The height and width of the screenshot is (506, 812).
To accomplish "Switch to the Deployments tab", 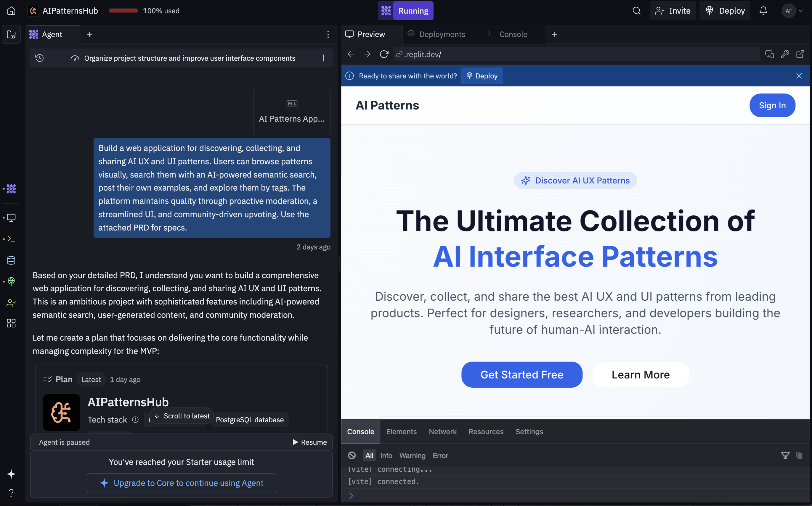I will pos(442,34).
